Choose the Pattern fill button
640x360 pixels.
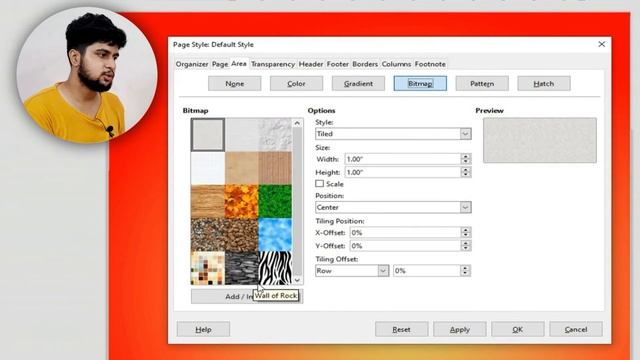coord(482,84)
